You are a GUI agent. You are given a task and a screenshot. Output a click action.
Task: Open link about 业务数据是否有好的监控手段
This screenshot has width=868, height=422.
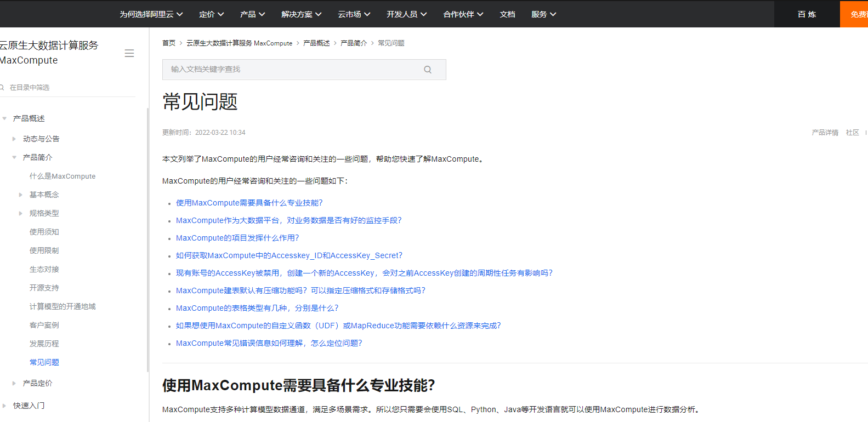click(x=289, y=220)
